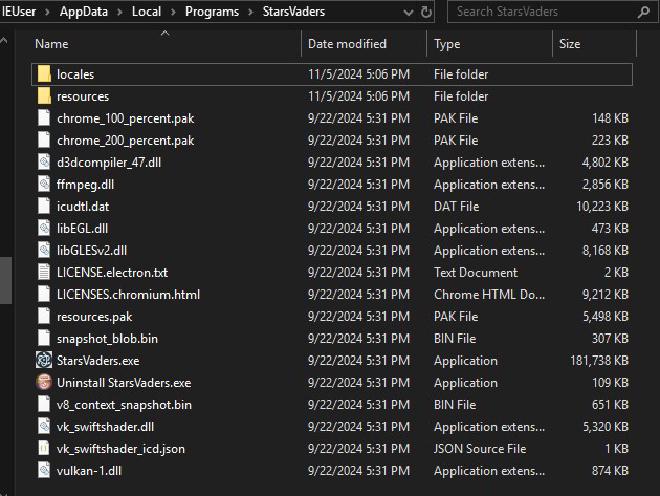Select LICENSE.electron.txt file name
660x496 pixels.
click(x=112, y=272)
